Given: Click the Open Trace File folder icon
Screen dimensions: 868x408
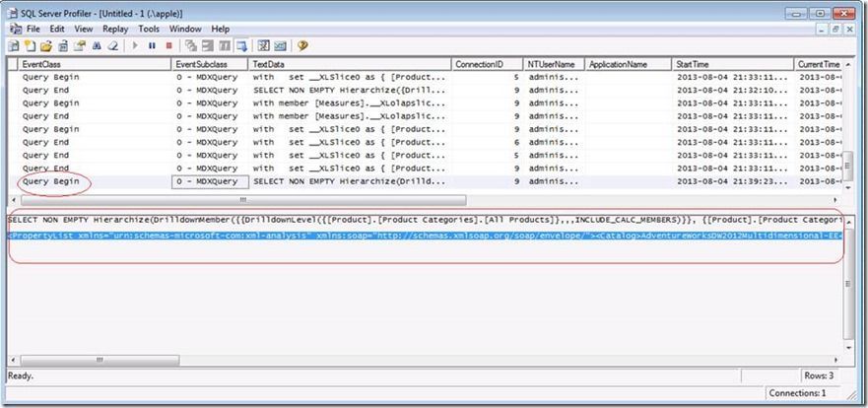Looking at the screenshot, I should 46,45.
